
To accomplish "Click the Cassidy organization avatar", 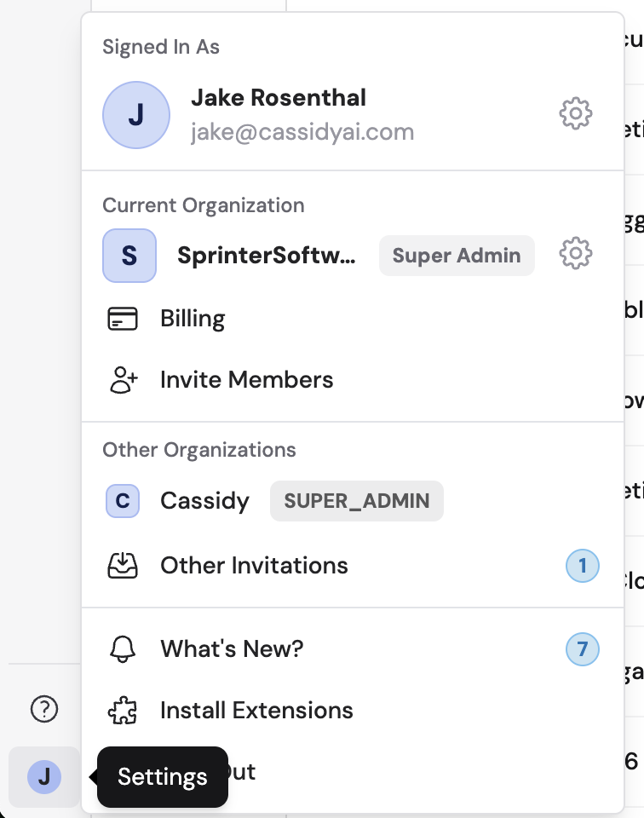I will click(123, 501).
